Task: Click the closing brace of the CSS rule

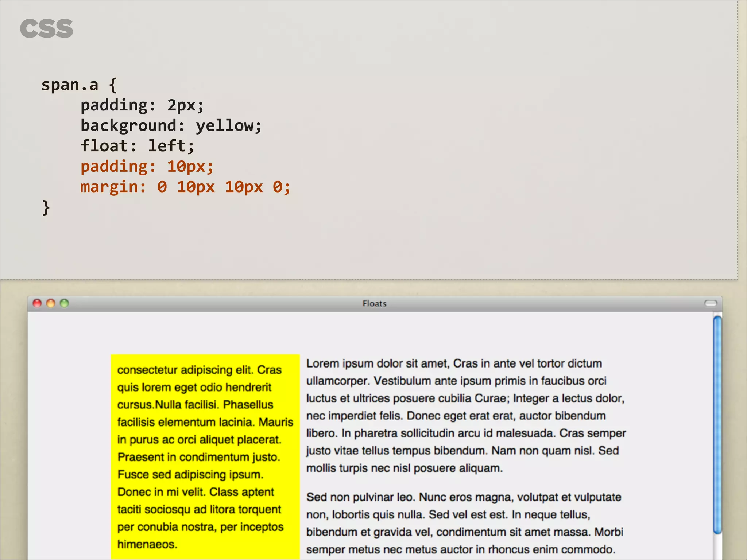Action: (46, 208)
